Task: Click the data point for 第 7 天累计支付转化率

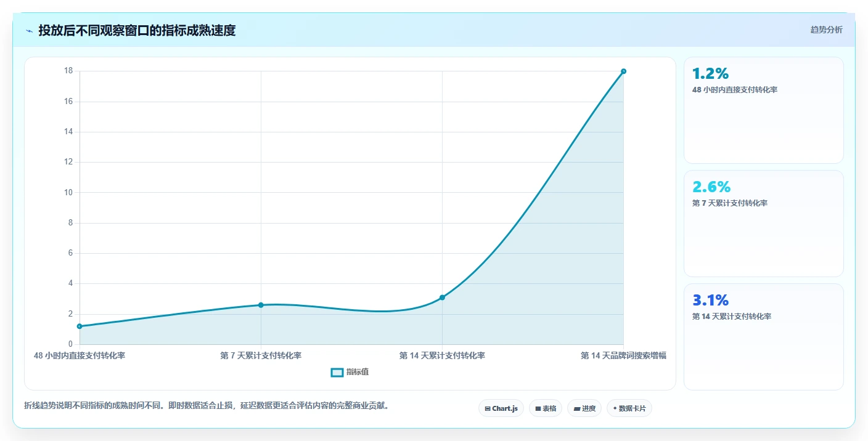Action: pos(261,305)
